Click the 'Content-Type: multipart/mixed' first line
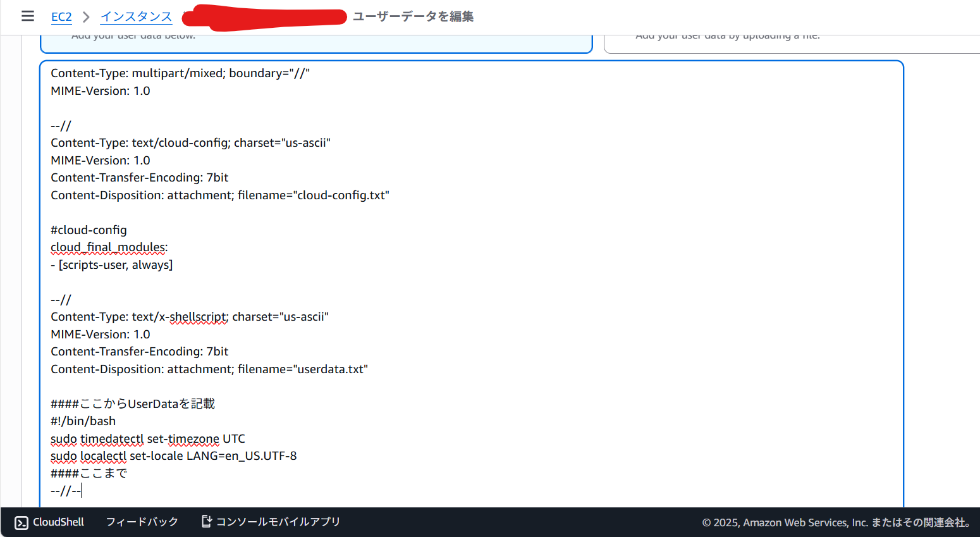The image size is (980, 537). tap(180, 73)
